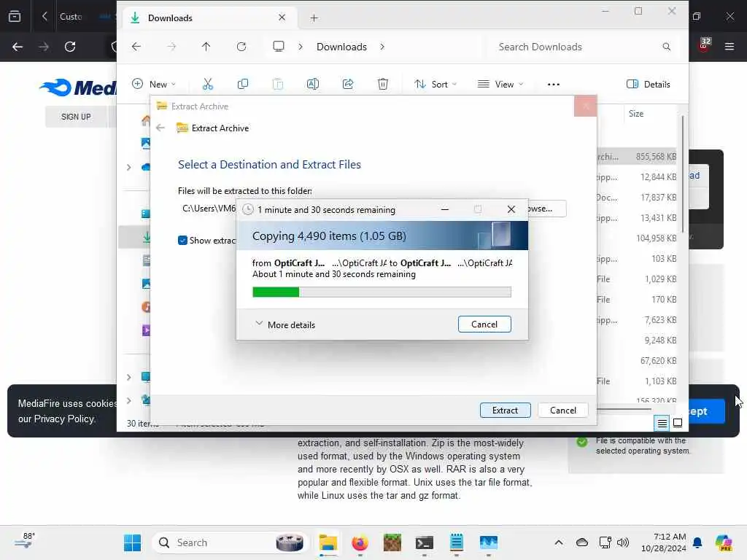Viewport: 747px width, 560px height.
Task: Open the clock and date flyout
Action: point(663,542)
